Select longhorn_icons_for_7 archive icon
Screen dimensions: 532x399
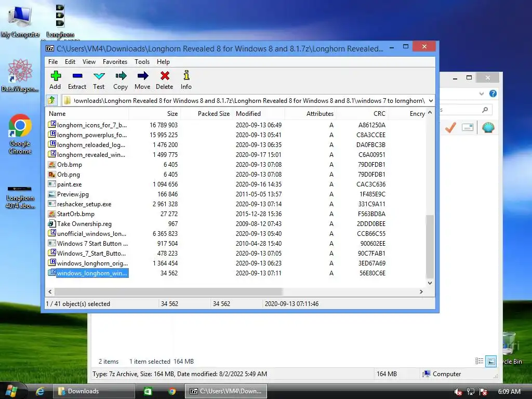[52, 125]
